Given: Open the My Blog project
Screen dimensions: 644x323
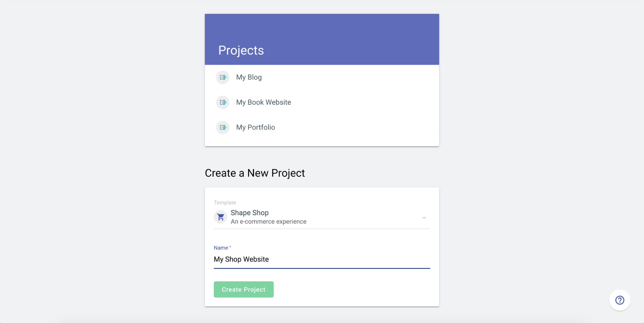Looking at the screenshot, I should (322, 77).
